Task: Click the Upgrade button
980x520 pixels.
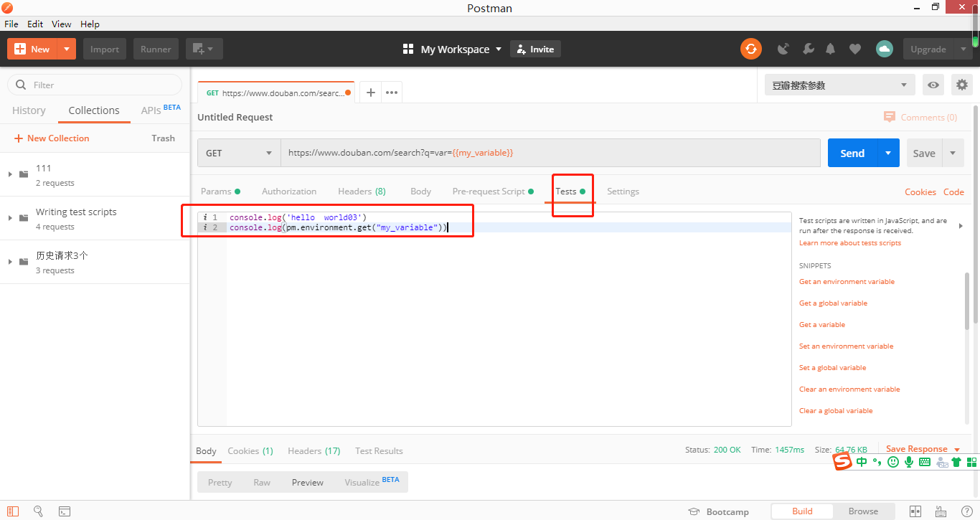Action: [928, 49]
